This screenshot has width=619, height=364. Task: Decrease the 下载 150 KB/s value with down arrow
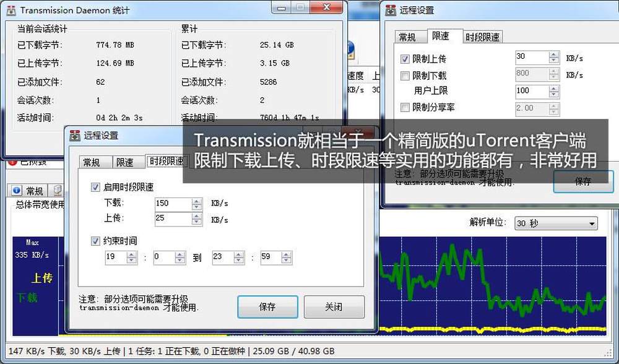click(x=197, y=207)
